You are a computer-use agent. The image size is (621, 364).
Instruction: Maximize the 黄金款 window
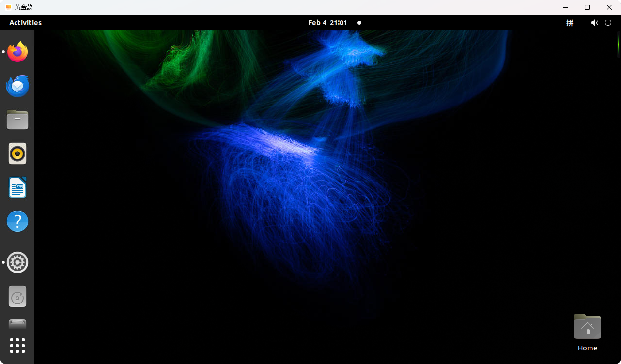point(587,7)
